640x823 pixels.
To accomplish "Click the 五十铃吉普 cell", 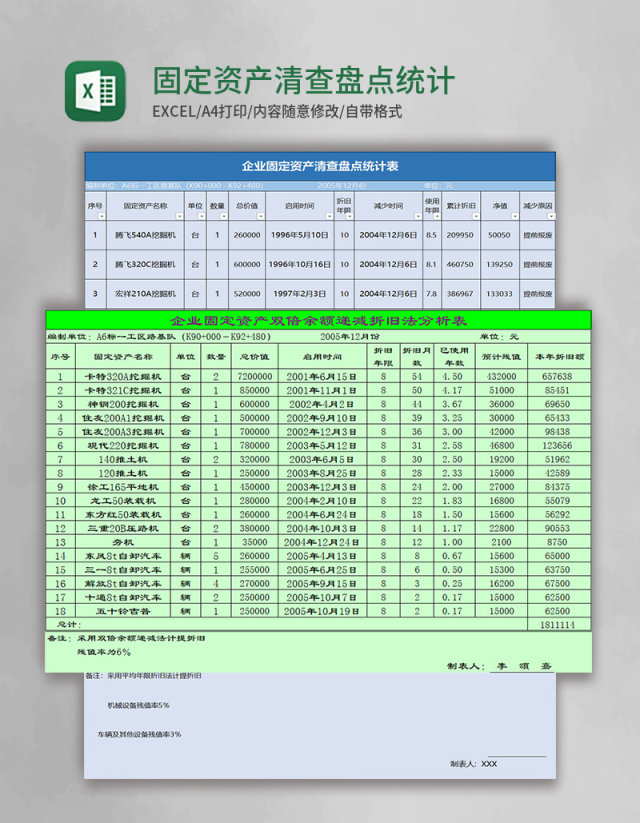I will pyautogui.click(x=123, y=611).
